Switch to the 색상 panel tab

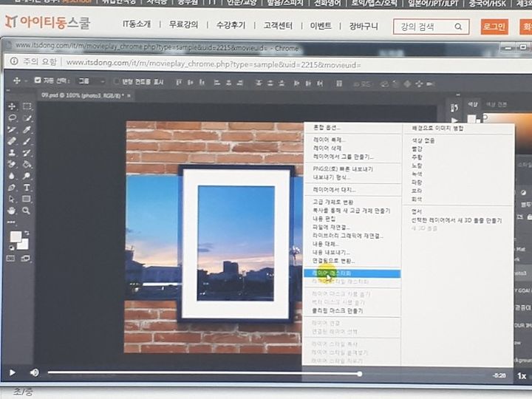tap(473, 104)
